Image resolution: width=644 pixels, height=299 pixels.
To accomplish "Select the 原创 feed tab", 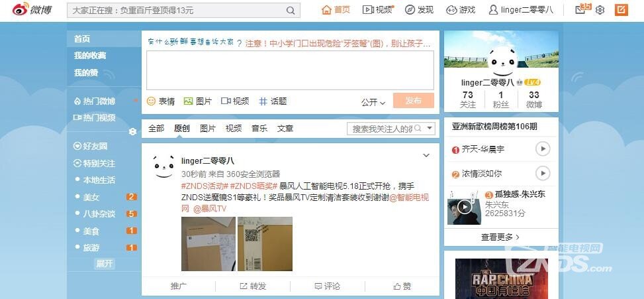I will tap(181, 129).
